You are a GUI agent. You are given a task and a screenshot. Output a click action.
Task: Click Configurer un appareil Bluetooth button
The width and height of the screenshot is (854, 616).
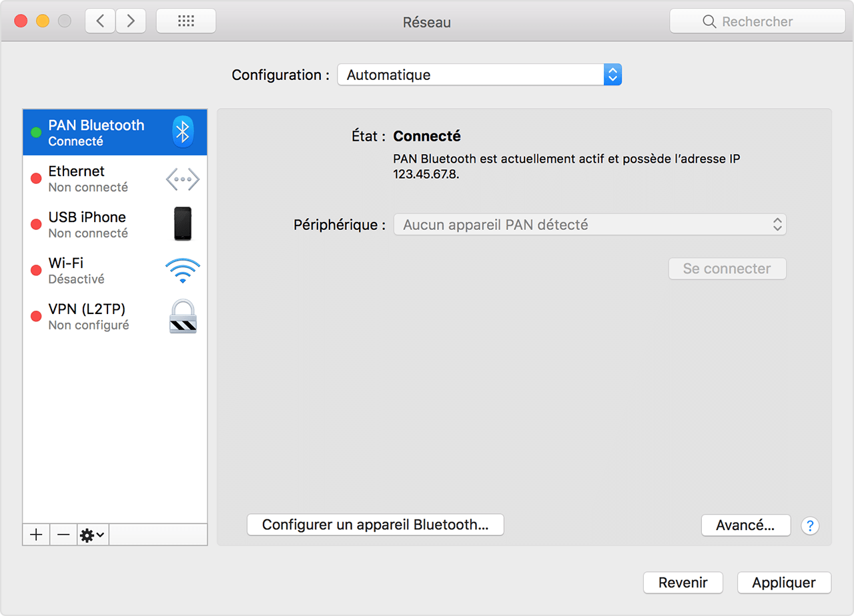pyautogui.click(x=375, y=525)
